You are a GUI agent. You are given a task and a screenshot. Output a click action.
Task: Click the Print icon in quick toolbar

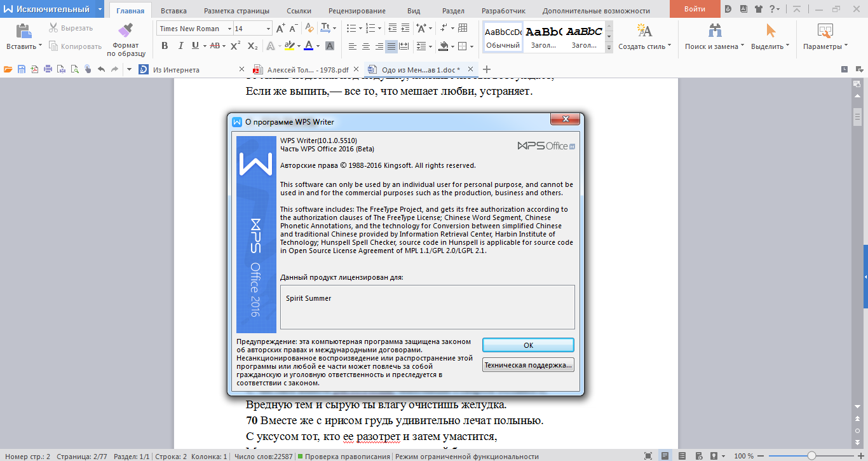[48, 69]
